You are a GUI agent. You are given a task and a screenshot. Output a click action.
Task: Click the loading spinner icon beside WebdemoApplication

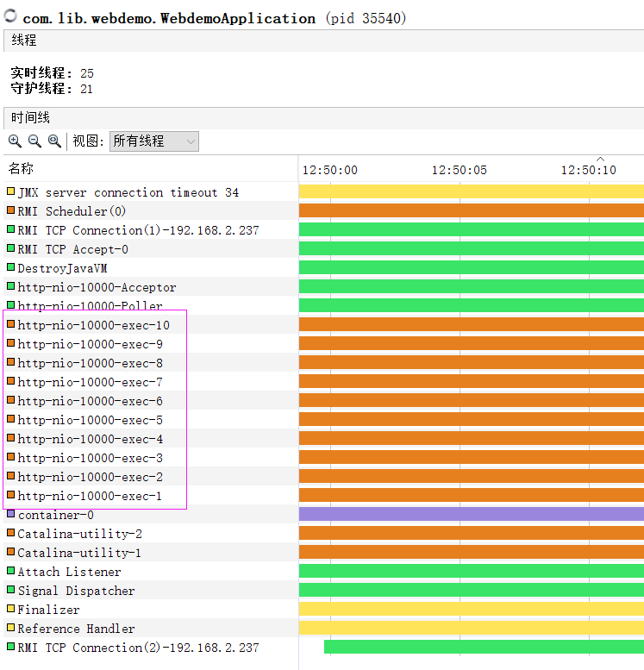11,16
